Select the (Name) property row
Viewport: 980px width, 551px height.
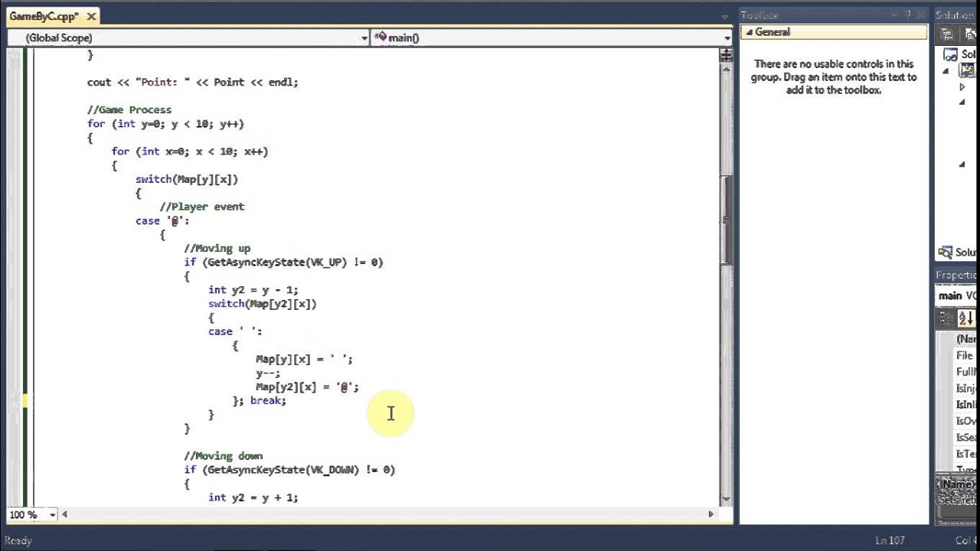[965, 339]
